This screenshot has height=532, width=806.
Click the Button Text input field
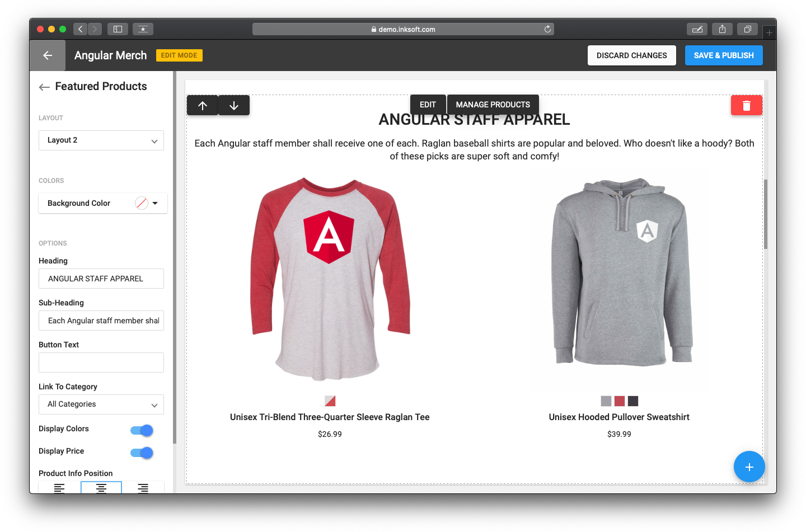pyautogui.click(x=101, y=362)
